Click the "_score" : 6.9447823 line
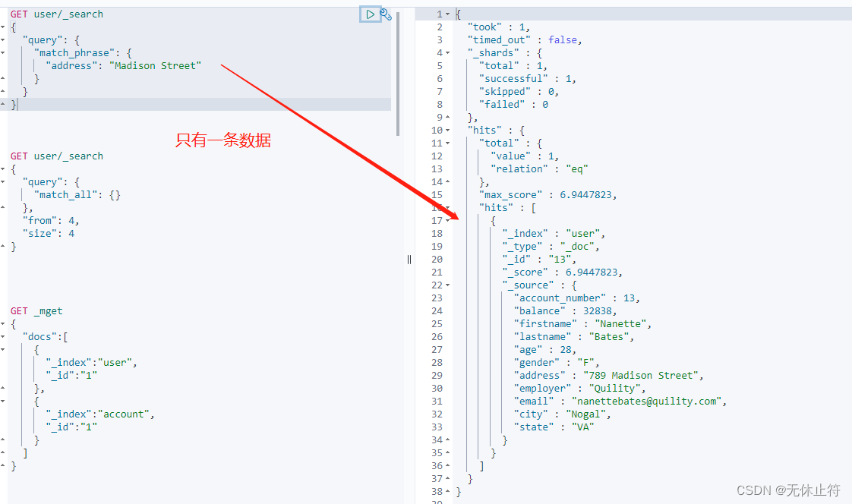Image resolution: width=852 pixels, height=504 pixels. [x=563, y=272]
